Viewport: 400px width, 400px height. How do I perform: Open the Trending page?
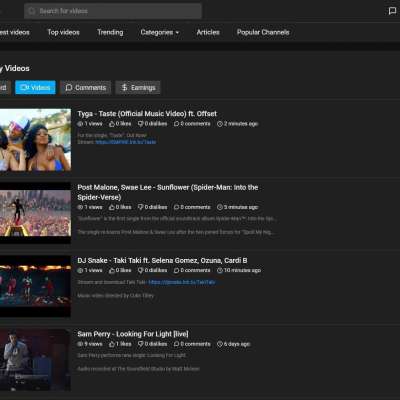pos(110,32)
